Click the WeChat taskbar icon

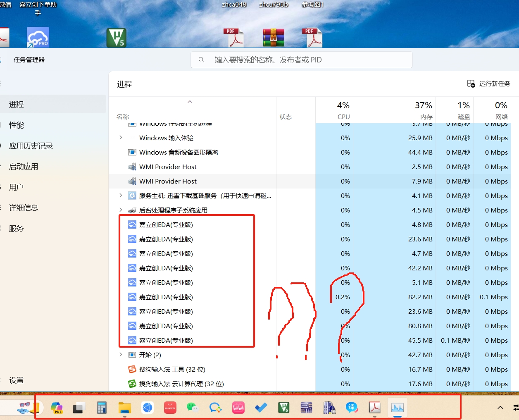click(193, 408)
